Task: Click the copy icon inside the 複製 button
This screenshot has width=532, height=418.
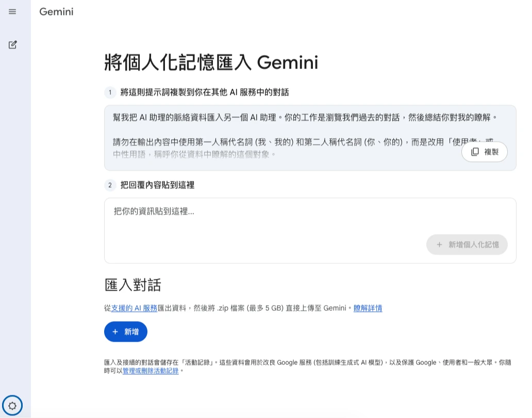Action: (x=475, y=152)
